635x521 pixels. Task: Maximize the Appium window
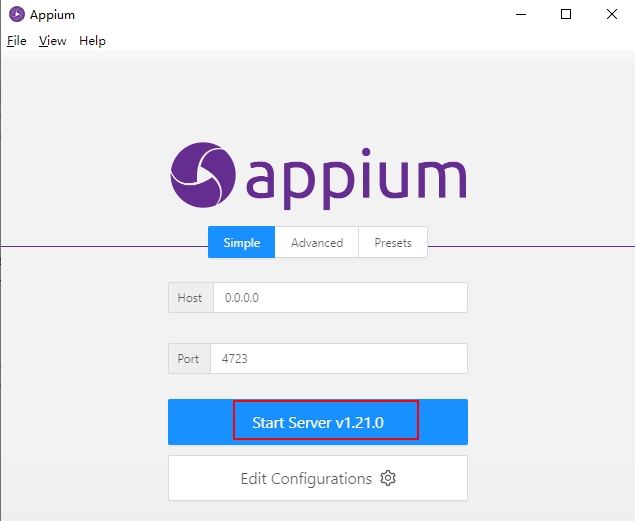[566, 15]
